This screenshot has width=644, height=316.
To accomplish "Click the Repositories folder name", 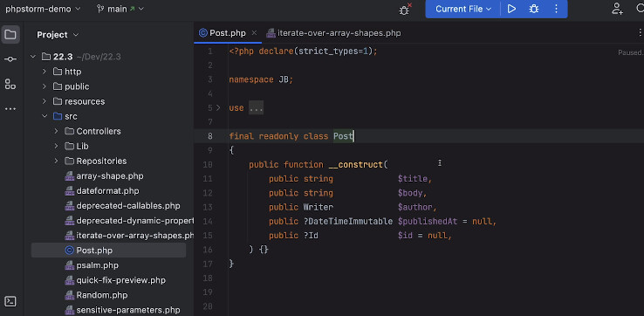I will (101, 161).
